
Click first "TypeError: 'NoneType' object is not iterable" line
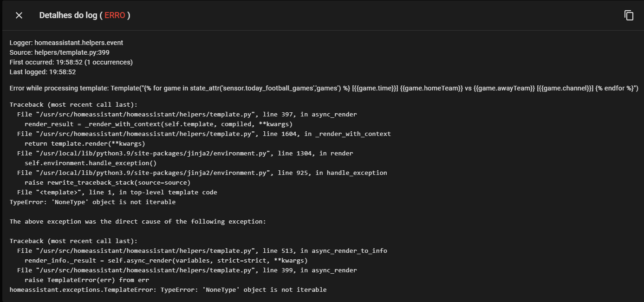(x=93, y=202)
